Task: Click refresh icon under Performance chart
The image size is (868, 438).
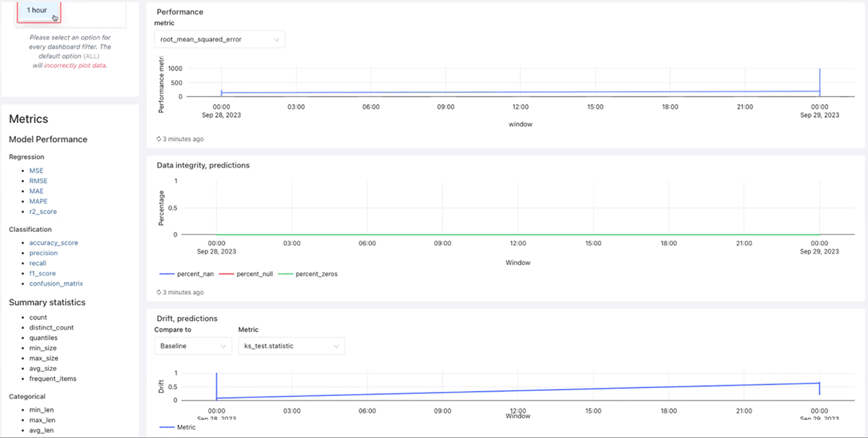Action: click(159, 139)
